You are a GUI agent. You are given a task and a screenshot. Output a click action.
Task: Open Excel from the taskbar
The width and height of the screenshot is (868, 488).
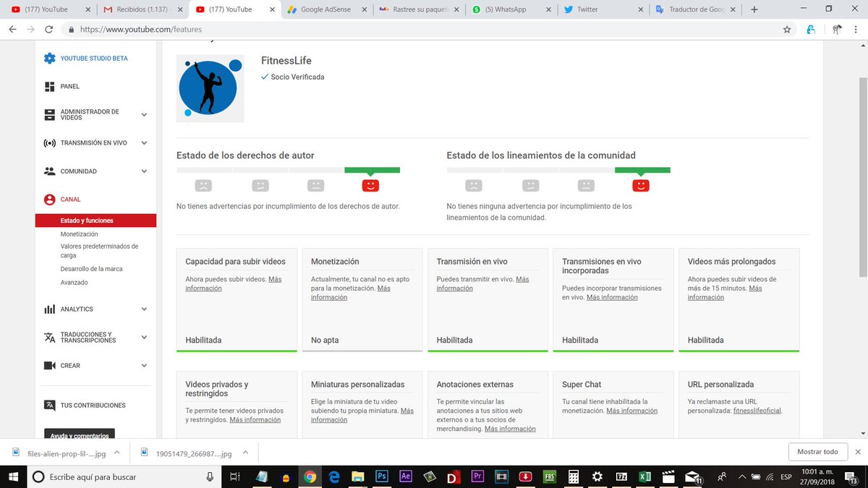(x=644, y=477)
